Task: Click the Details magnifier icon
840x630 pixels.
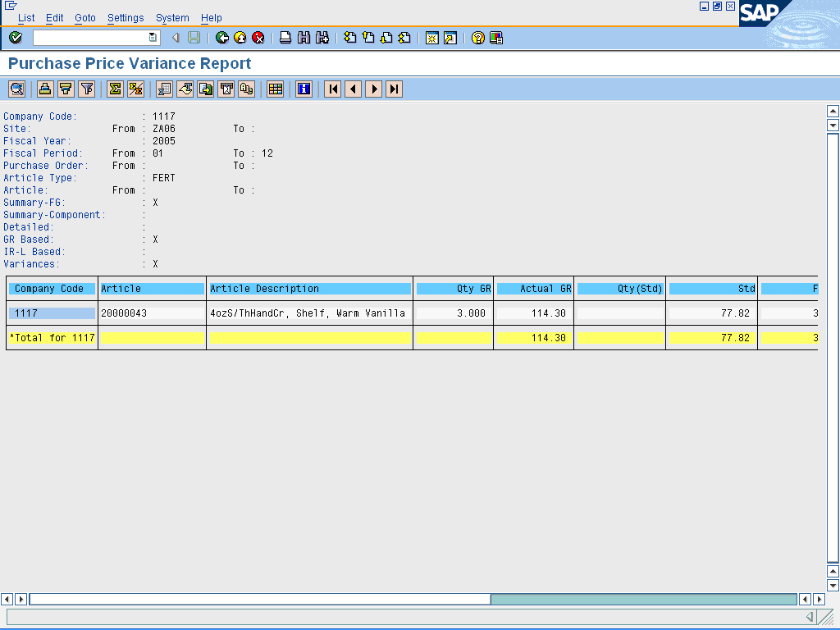Action: [17, 89]
